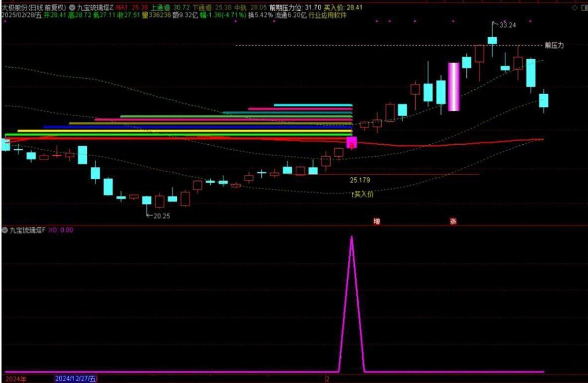Click the 增 marker below the chart
The image size is (588, 383).
pyautogui.click(x=377, y=221)
